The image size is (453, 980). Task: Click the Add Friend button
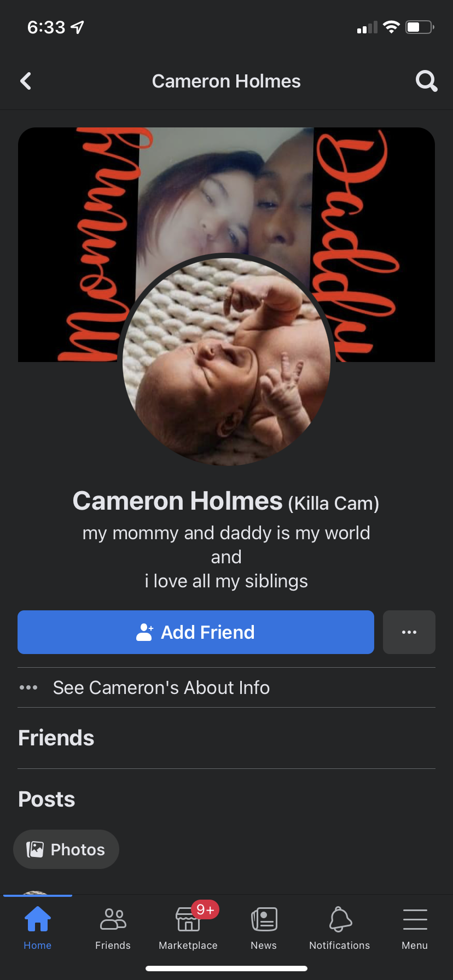click(196, 632)
